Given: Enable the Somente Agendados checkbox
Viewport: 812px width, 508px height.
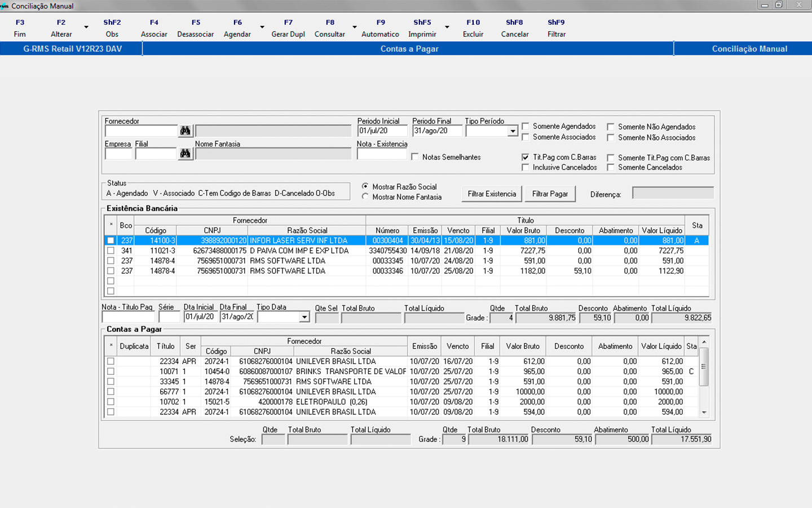Looking at the screenshot, I should tap(526, 126).
